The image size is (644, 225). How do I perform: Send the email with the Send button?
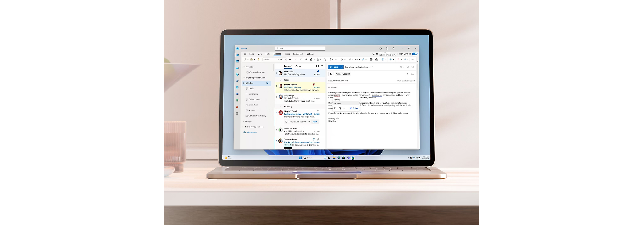[x=334, y=67]
